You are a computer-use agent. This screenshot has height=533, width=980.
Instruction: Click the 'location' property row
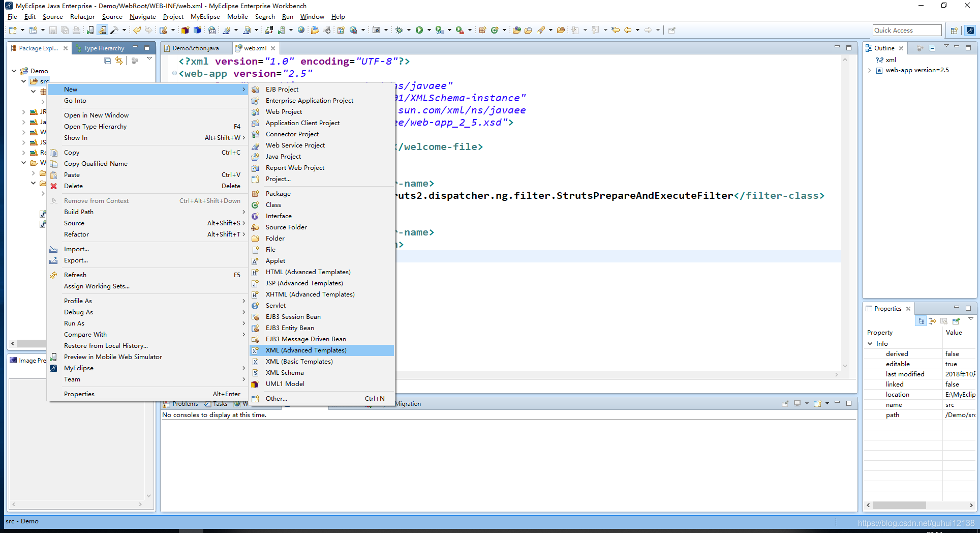point(920,395)
